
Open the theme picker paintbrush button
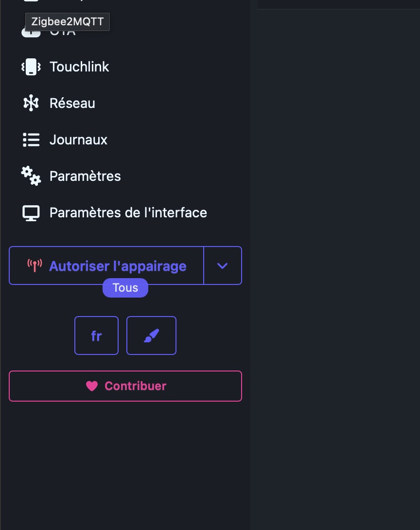pos(151,336)
